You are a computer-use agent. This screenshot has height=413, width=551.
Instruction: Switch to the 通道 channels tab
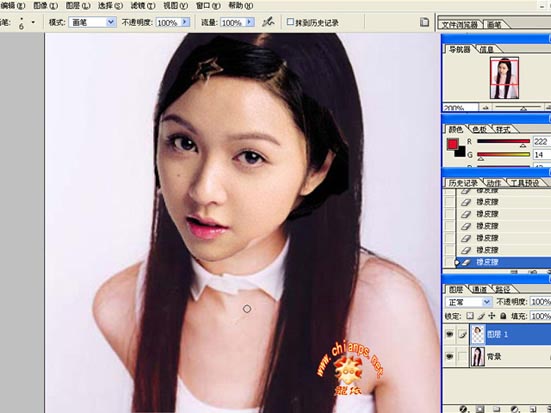pyautogui.click(x=479, y=289)
